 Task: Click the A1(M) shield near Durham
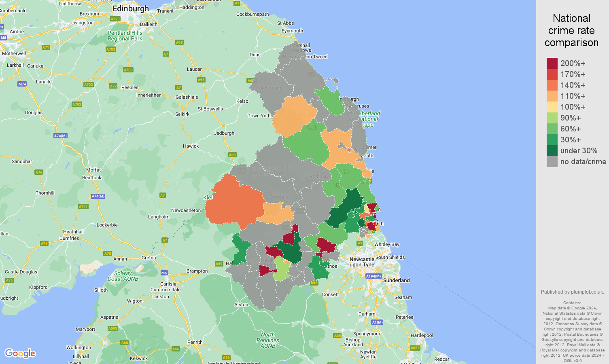click(x=377, y=322)
